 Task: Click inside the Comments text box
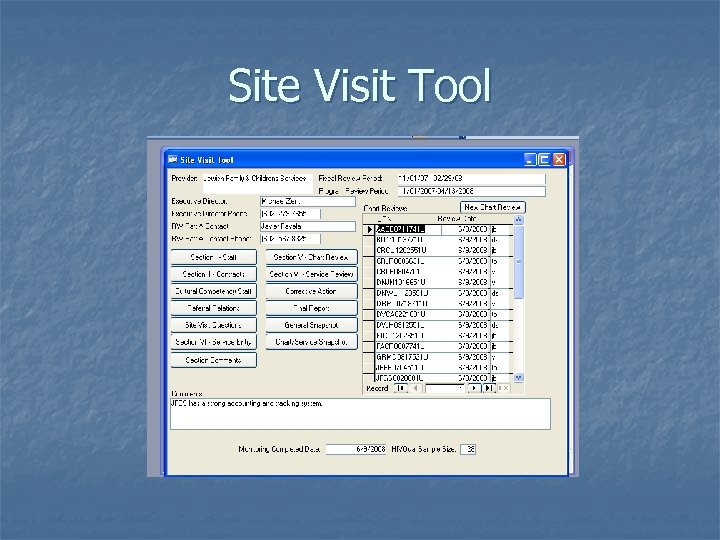pos(360,414)
